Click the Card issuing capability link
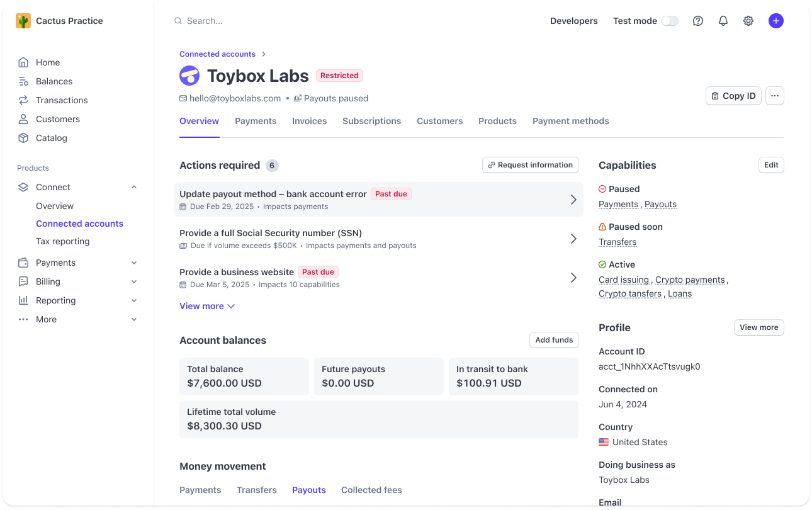This screenshot has height=510, width=812. click(624, 280)
